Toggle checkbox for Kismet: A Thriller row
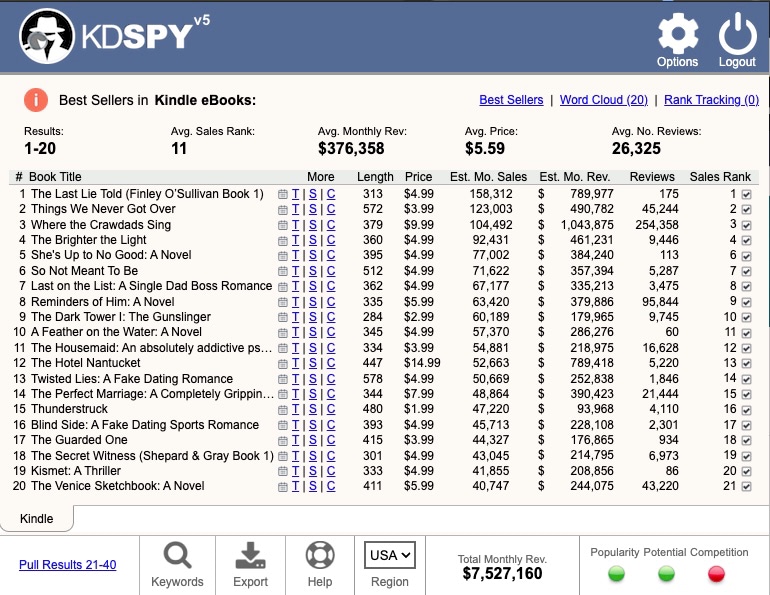 point(746,472)
